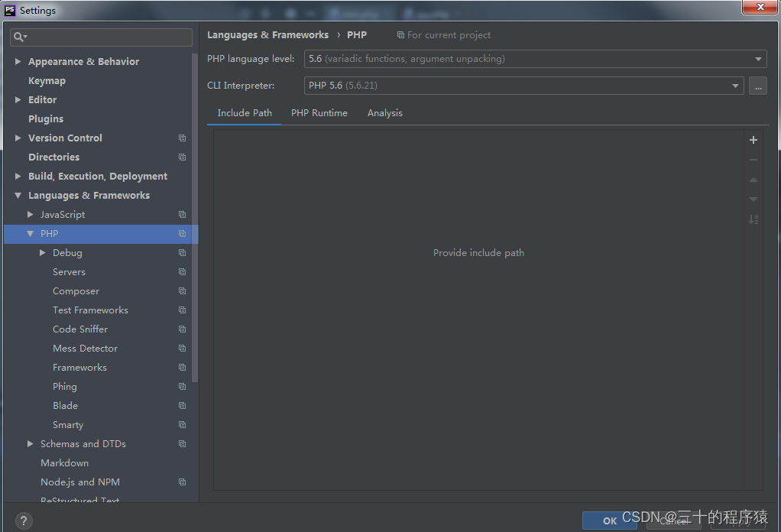
Task: Open the CLI interpreter browse ellipsis button
Action: [x=757, y=86]
